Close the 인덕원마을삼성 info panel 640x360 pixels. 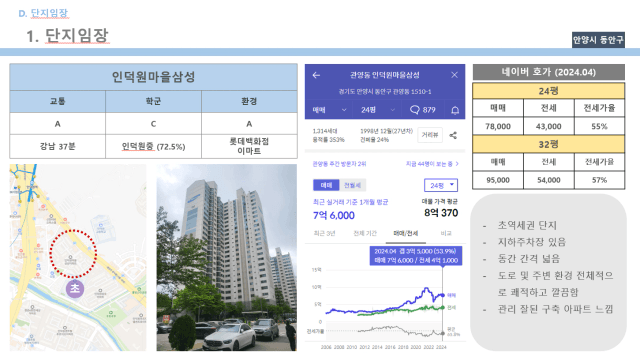point(454,75)
